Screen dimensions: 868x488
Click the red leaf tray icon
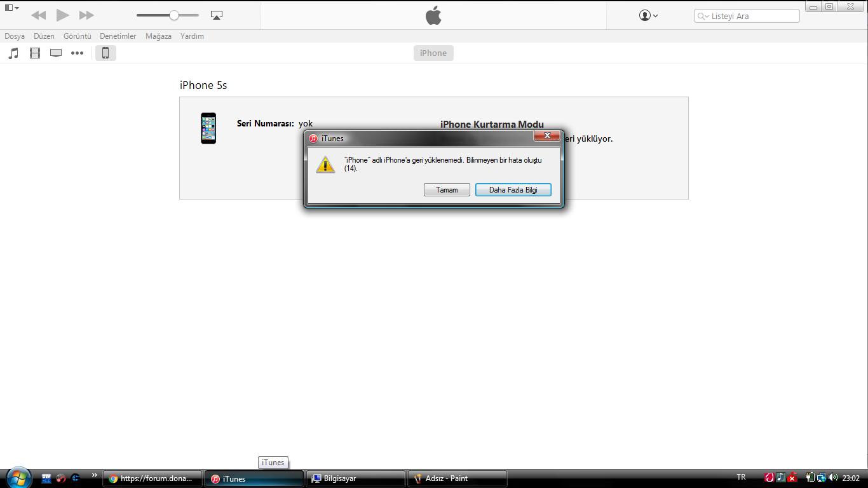[x=769, y=478]
